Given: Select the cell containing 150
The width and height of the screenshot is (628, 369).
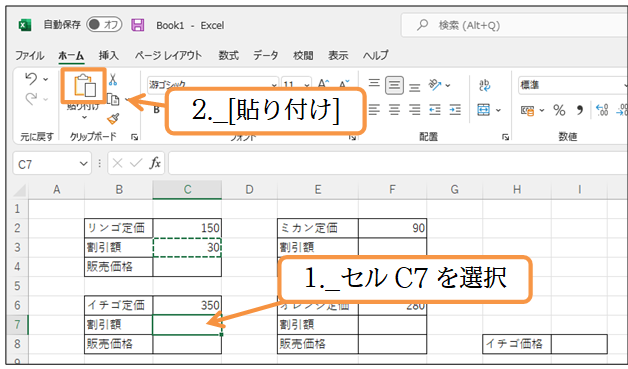Looking at the screenshot, I should pyautogui.click(x=187, y=228).
